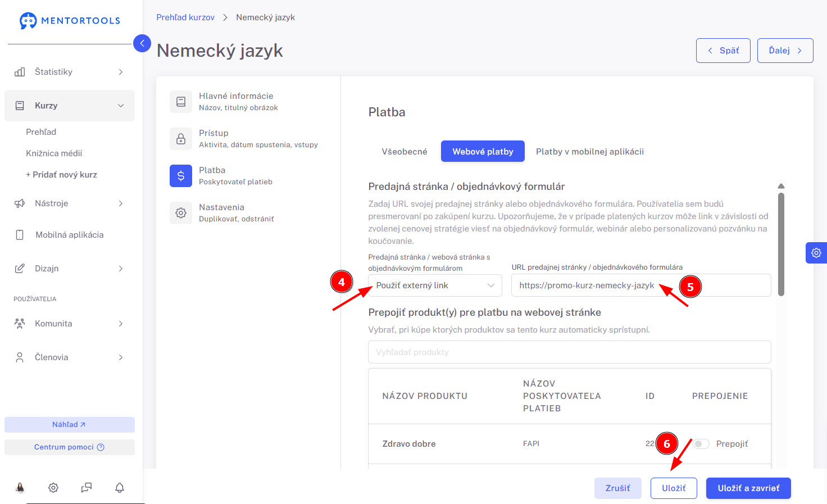Click the notification bell icon
Screen dimensions: 827x504
120,488
